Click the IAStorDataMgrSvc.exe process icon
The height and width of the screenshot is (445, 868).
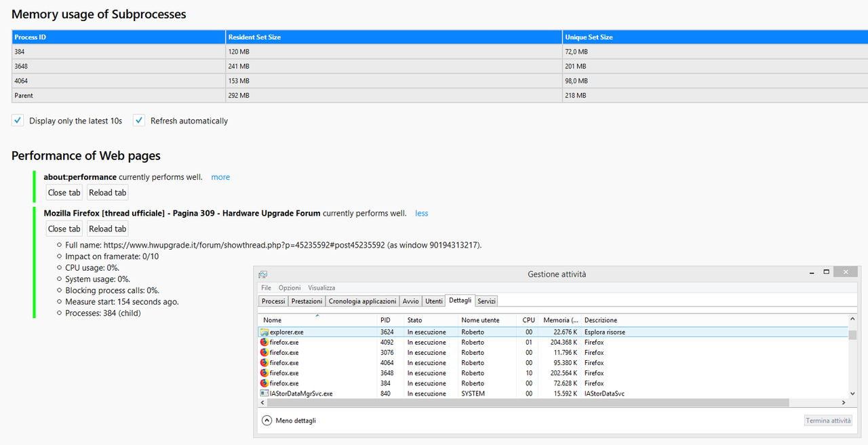click(x=264, y=393)
